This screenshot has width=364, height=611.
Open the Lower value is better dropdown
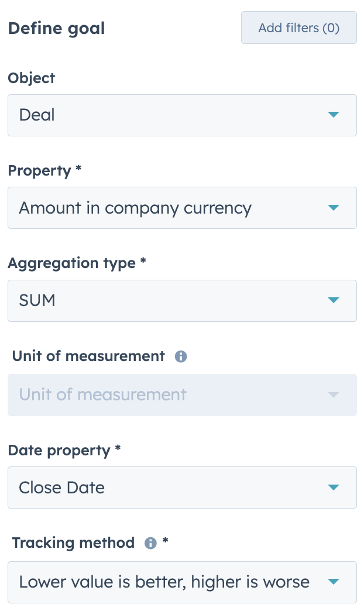coord(170,582)
